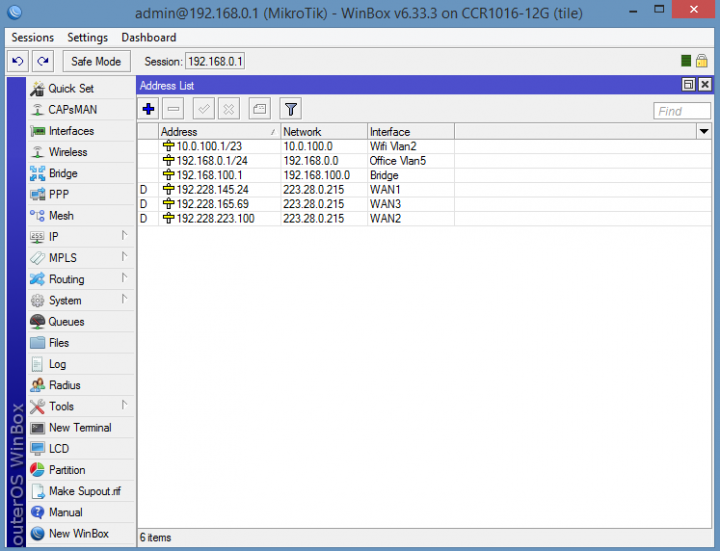This screenshot has width=720, height=551.
Task: Open Bridge sidebar item
Action: coord(81,174)
